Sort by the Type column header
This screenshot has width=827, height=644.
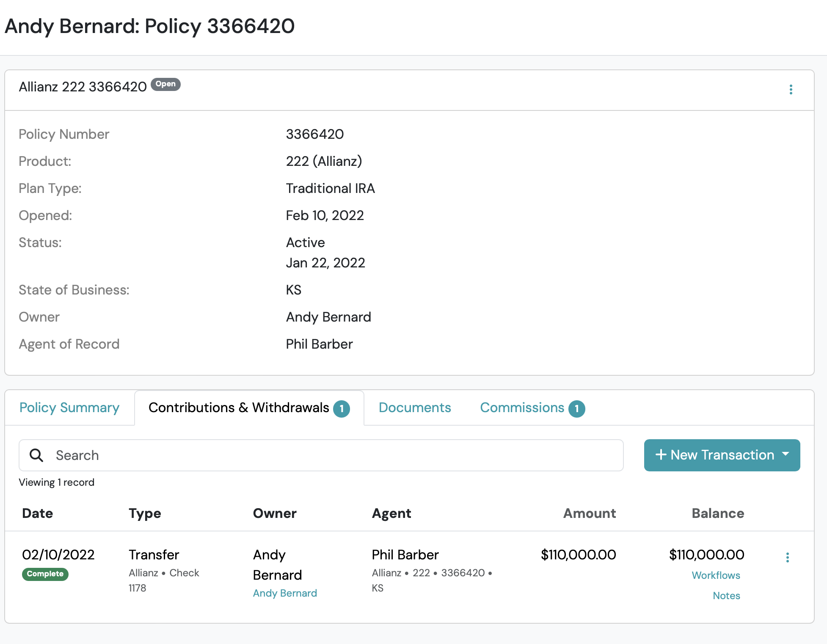click(x=145, y=513)
